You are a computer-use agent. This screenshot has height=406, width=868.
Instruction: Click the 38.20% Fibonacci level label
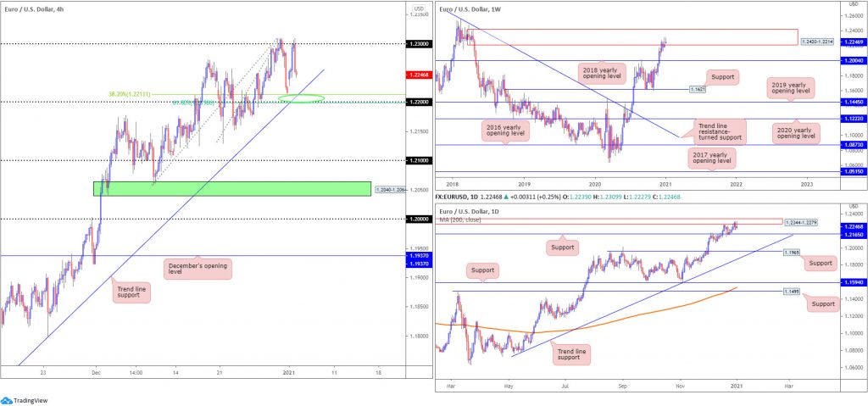tap(129, 95)
